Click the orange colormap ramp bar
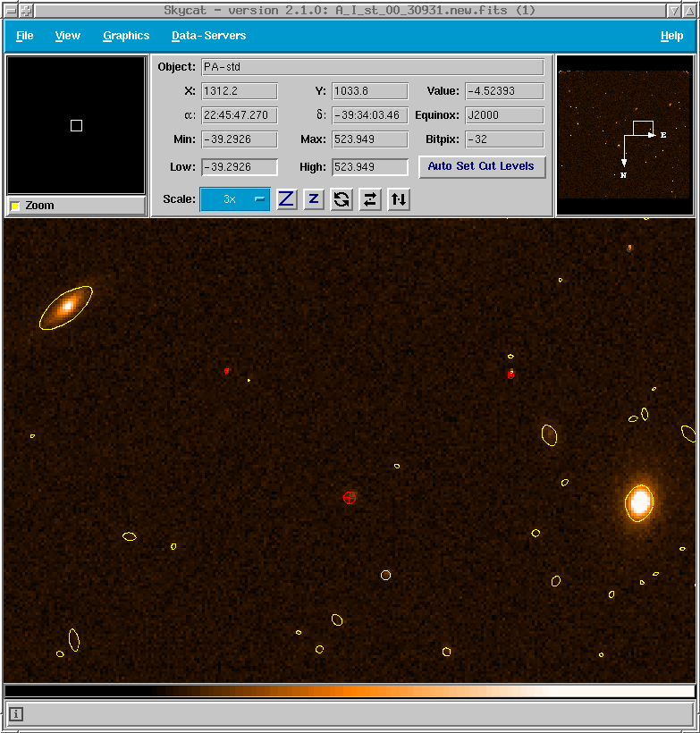 (350, 691)
